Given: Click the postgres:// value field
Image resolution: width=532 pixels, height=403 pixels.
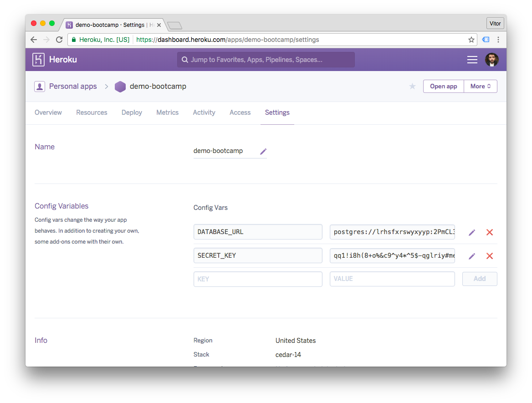Looking at the screenshot, I should (x=392, y=232).
